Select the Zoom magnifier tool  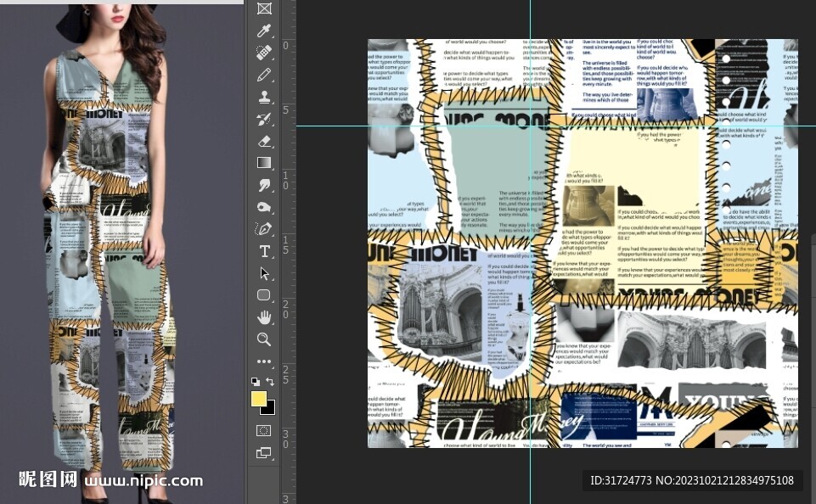tap(264, 339)
